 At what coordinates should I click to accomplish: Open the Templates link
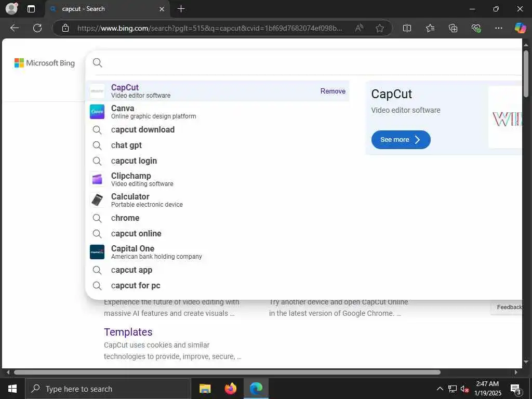pos(128,332)
